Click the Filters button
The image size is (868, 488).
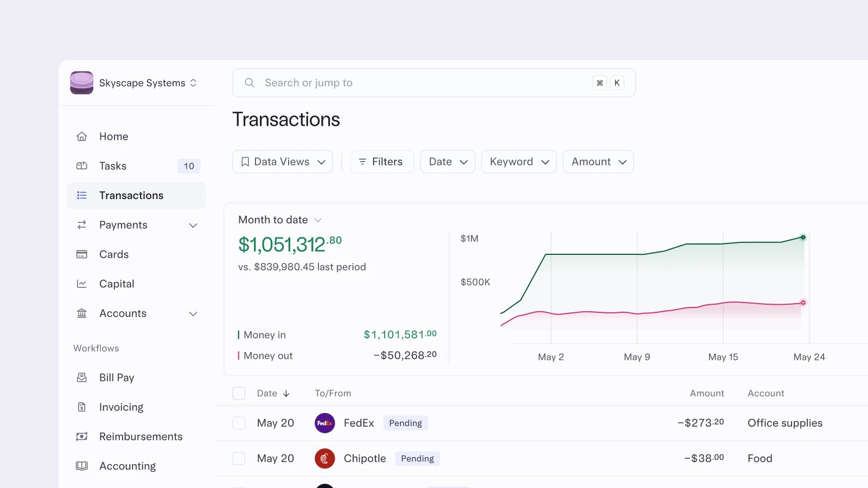[382, 162]
